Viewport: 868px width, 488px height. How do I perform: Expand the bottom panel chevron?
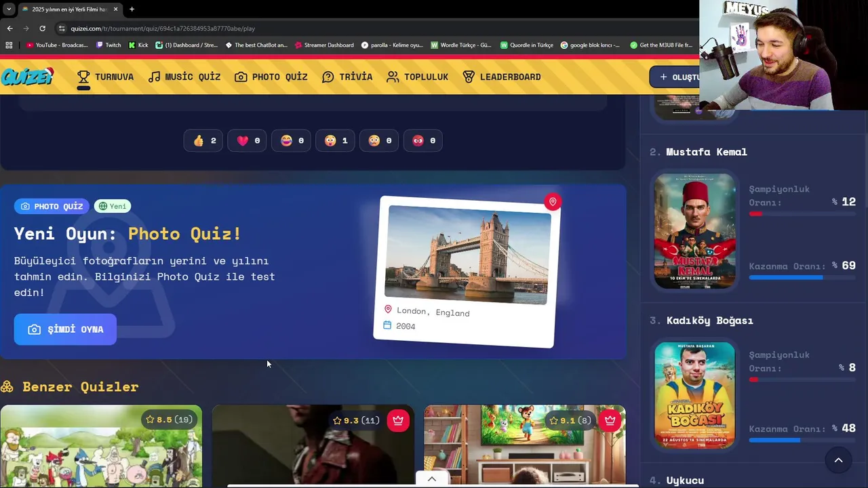click(431, 479)
